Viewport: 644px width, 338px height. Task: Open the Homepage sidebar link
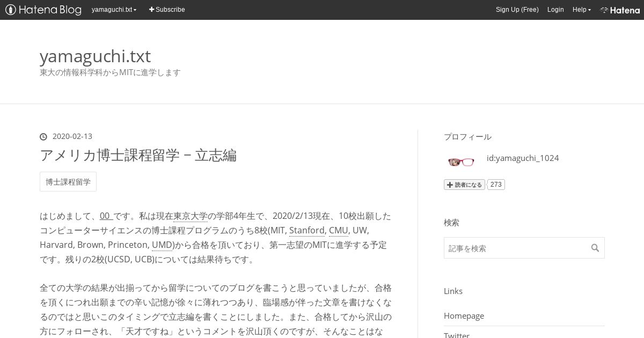[x=464, y=315]
